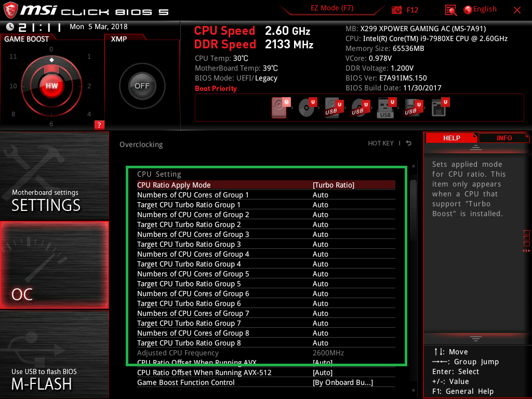The height and width of the screenshot is (399, 532).
Task: Select Numbers of CPU Cores of Group 6
Action: coord(266,293)
